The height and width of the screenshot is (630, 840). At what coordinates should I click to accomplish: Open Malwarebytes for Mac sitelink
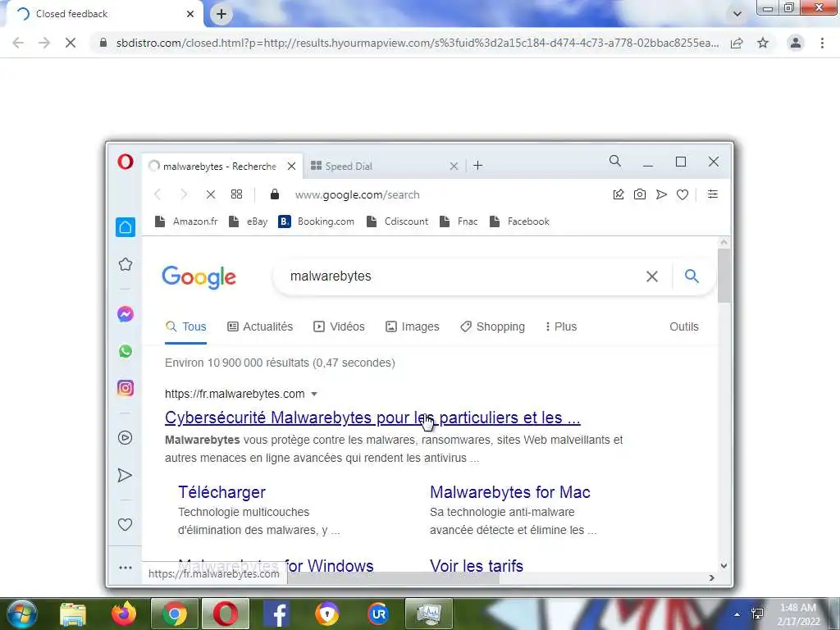click(x=510, y=492)
